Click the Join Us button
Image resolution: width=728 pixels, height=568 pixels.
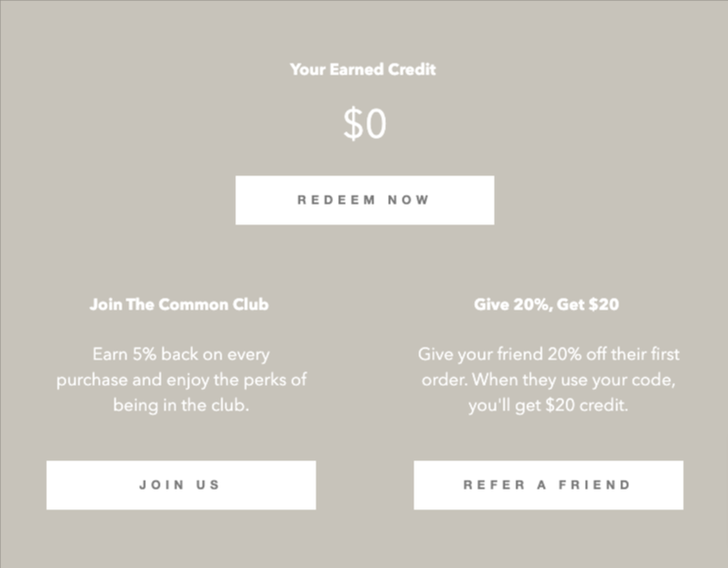[x=180, y=485]
